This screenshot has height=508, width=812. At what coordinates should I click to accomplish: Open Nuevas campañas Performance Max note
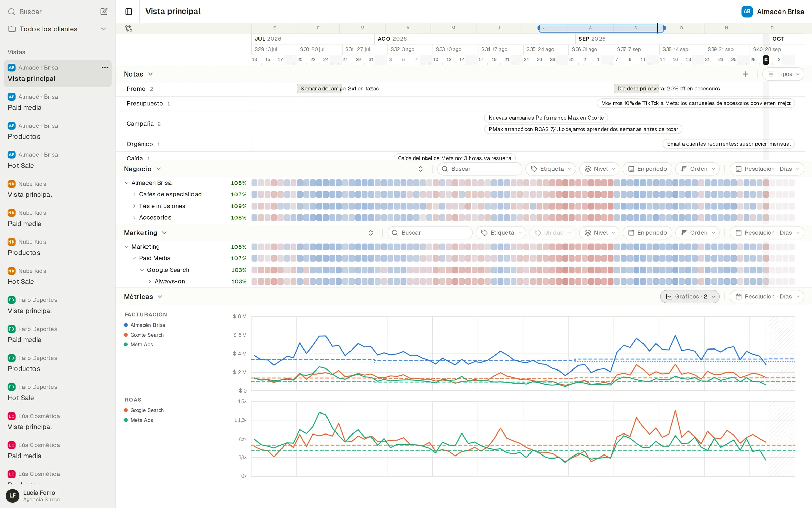546,118
